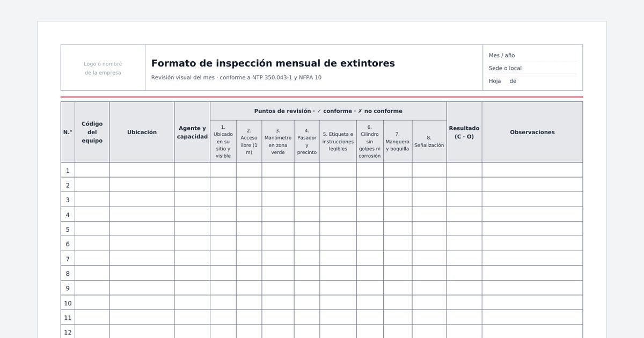
Task: Click the Señalización cell in row 8
Action: point(429,273)
